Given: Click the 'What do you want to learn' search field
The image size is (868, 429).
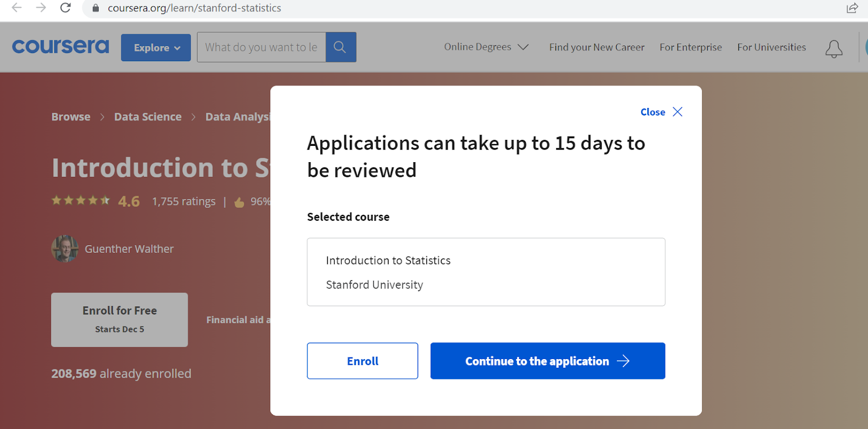Looking at the screenshot, I should pyautogui.click(x=261, y=47).
